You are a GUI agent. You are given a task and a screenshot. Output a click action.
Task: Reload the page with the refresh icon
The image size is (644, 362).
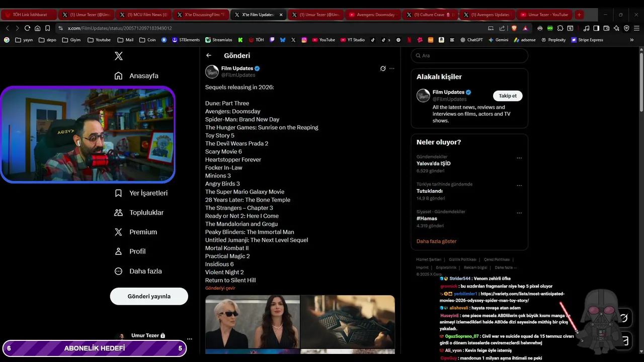click(27, 28)
